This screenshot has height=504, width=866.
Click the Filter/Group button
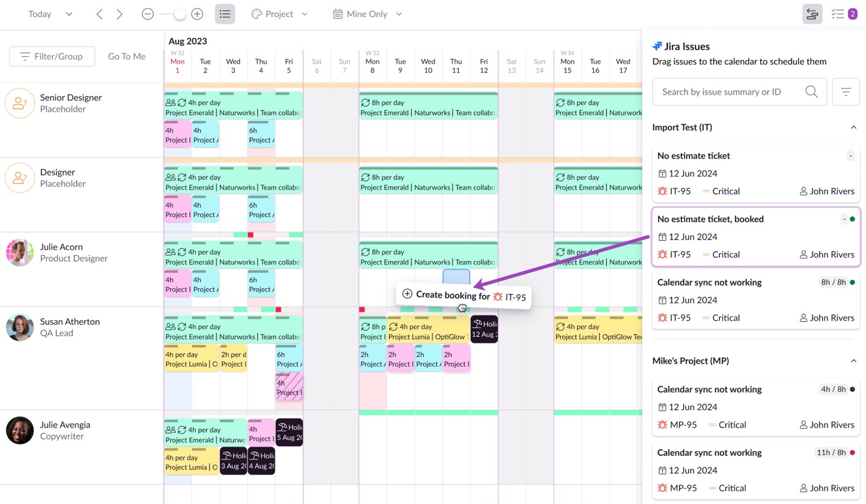[51, 56]
